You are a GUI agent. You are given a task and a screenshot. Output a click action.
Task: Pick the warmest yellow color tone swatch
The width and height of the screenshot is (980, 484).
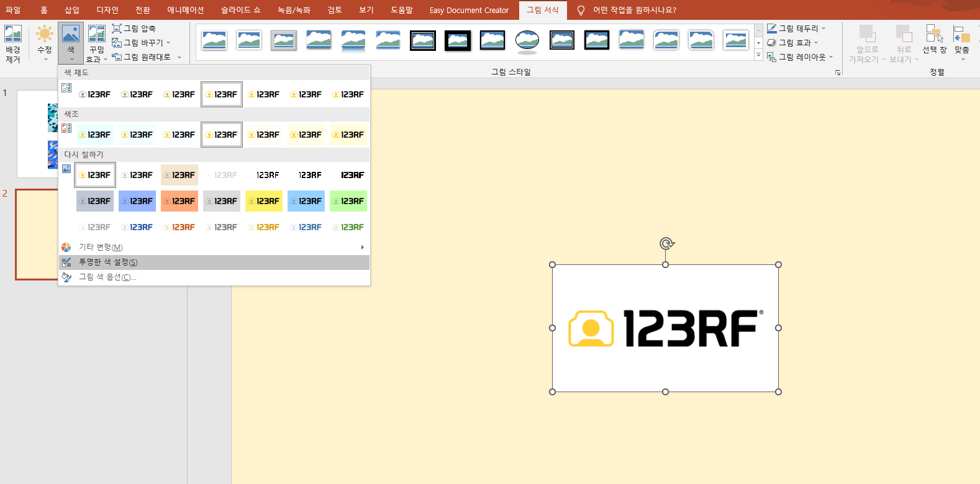tap(348, 135)
